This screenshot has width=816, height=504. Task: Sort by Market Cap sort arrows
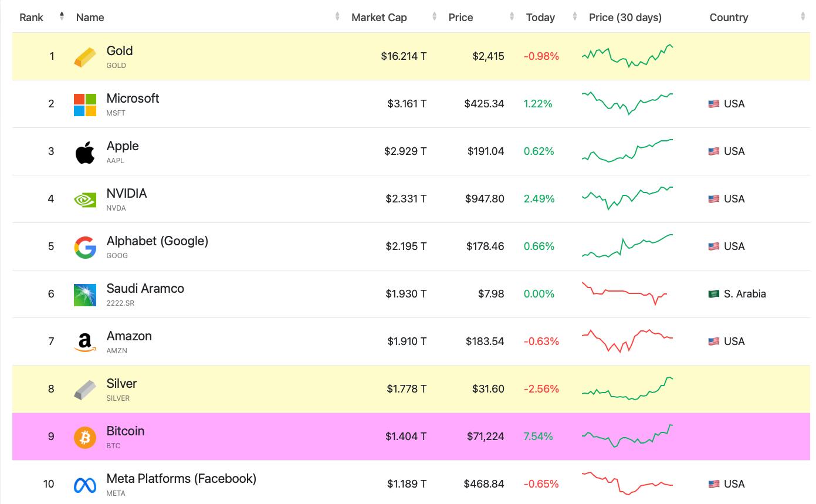click(x=434, y=17)
